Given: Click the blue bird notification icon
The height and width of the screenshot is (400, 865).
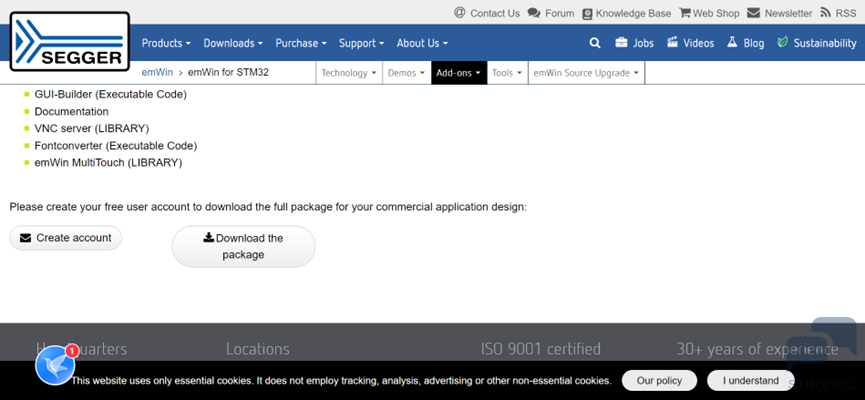Looking at the screenshot, I should (55, 365).
